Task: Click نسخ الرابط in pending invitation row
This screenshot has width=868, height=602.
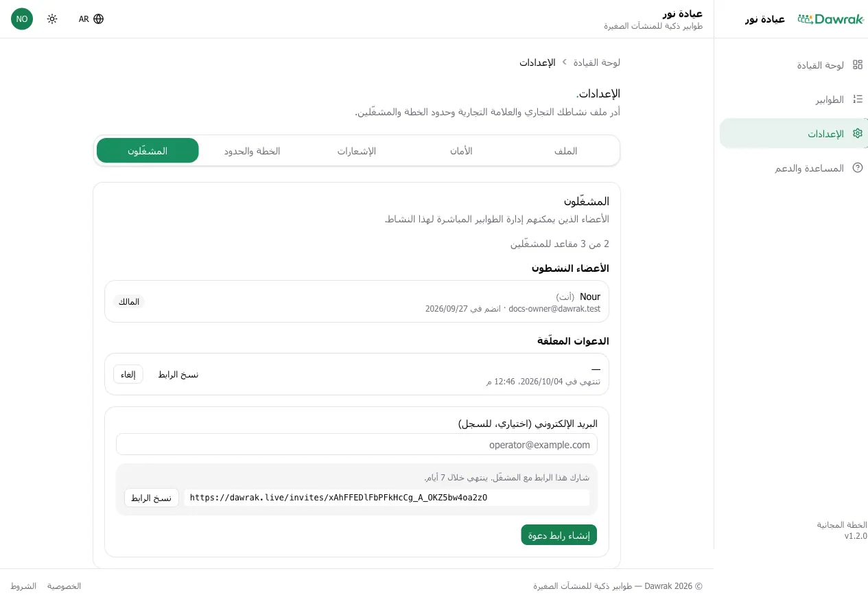Action: click(x=178, y=374)
